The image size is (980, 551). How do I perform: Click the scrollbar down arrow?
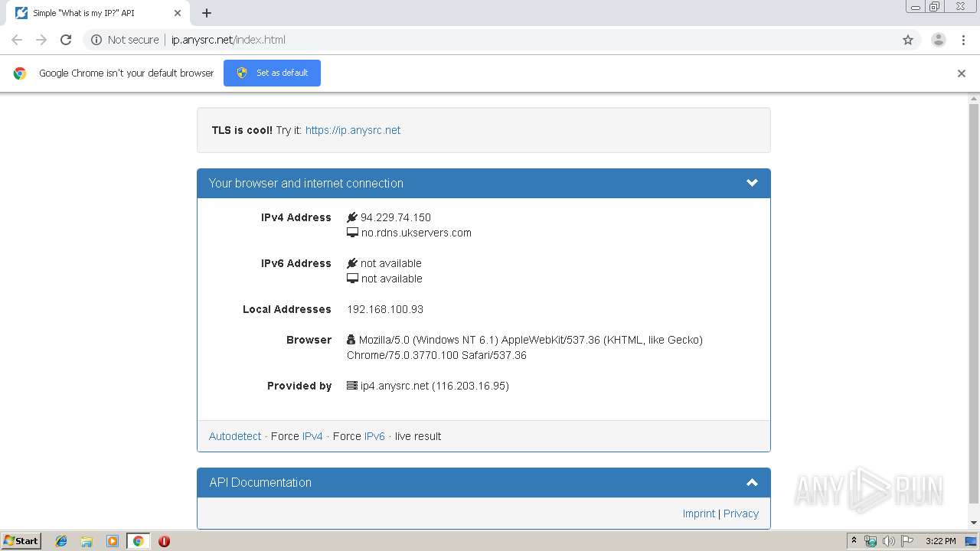point(974,523)
